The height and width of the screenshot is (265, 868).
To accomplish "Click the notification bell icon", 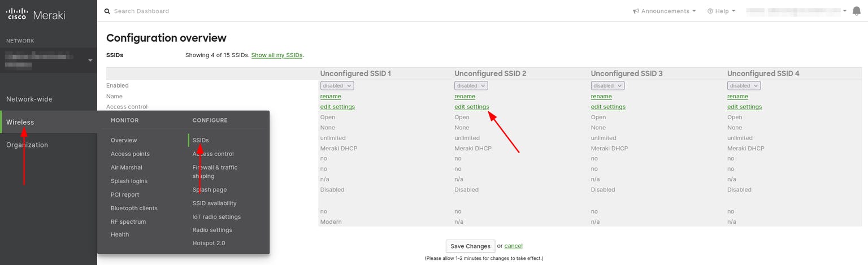I will (x=856, y=11).
